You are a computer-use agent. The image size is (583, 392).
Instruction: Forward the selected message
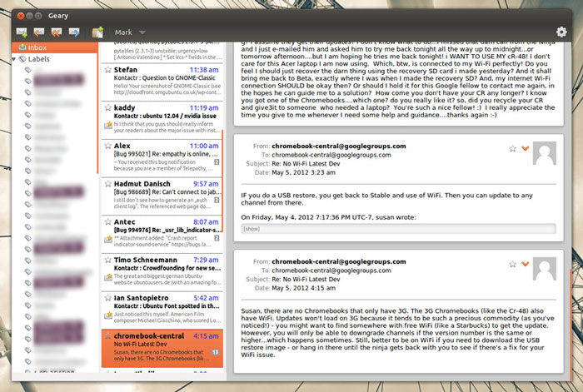coord(73,32)
